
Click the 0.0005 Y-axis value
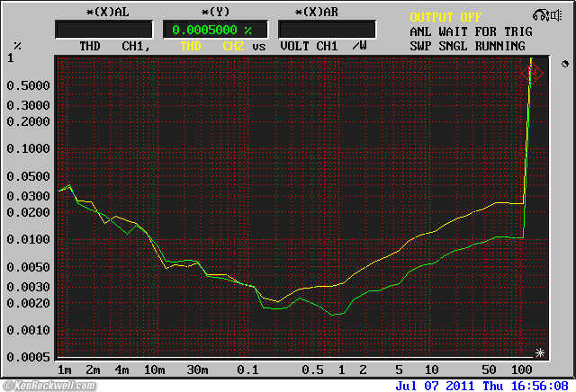point(28,357)
